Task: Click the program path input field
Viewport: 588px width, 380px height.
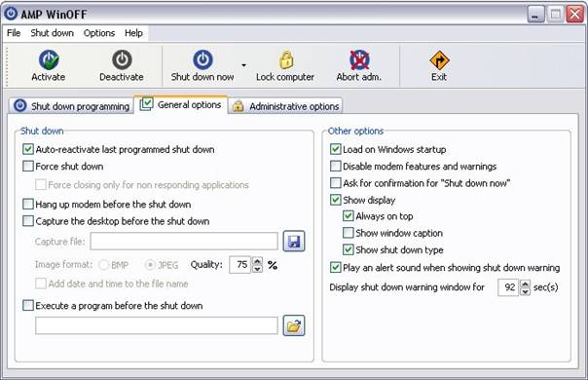Action: pos(157,325)
